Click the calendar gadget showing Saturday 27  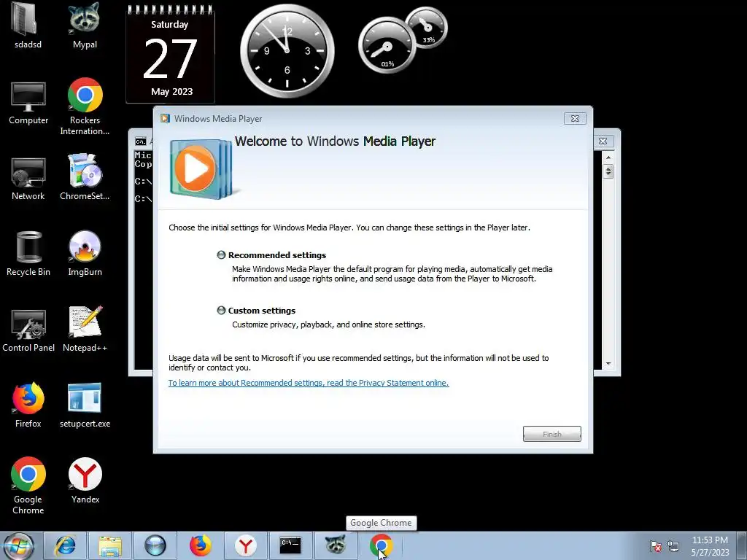[170, 55]
